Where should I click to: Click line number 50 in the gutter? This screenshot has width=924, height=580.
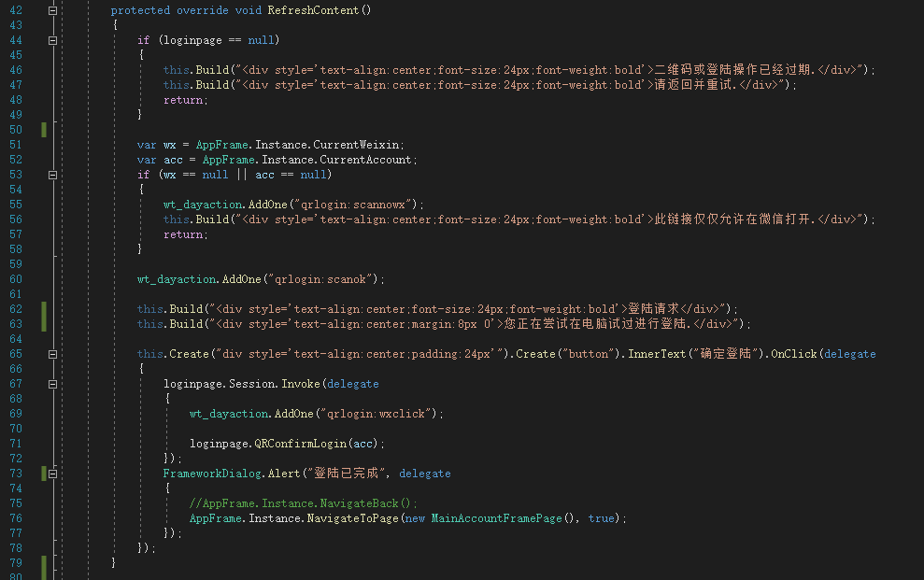16,130
